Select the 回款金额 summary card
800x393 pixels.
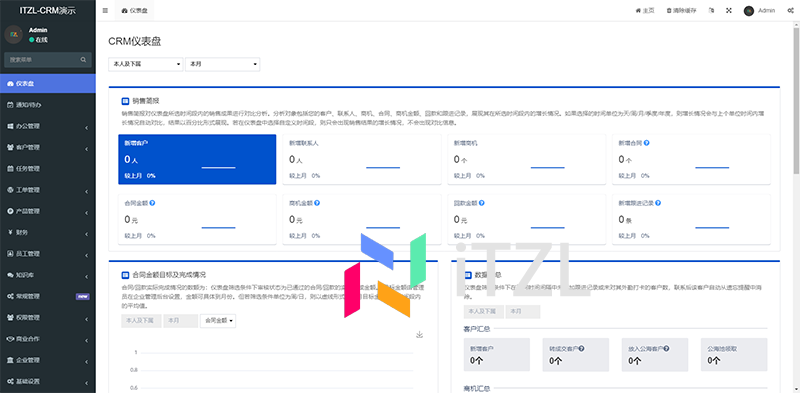[527, 219]
